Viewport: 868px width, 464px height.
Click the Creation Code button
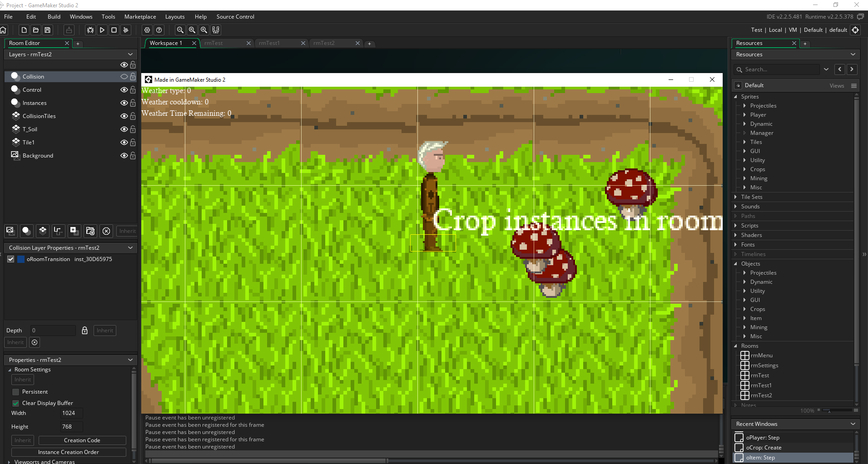click(82, 440)
